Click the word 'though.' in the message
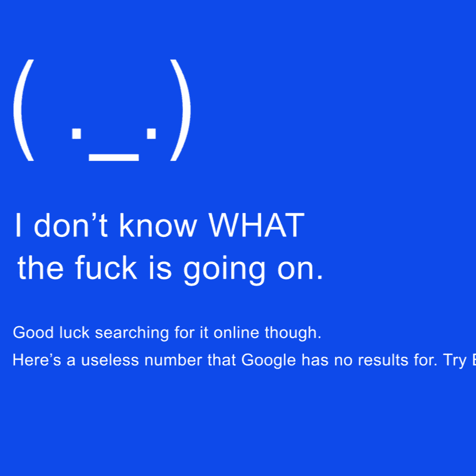The image size is (476, 476). [293, 334]
